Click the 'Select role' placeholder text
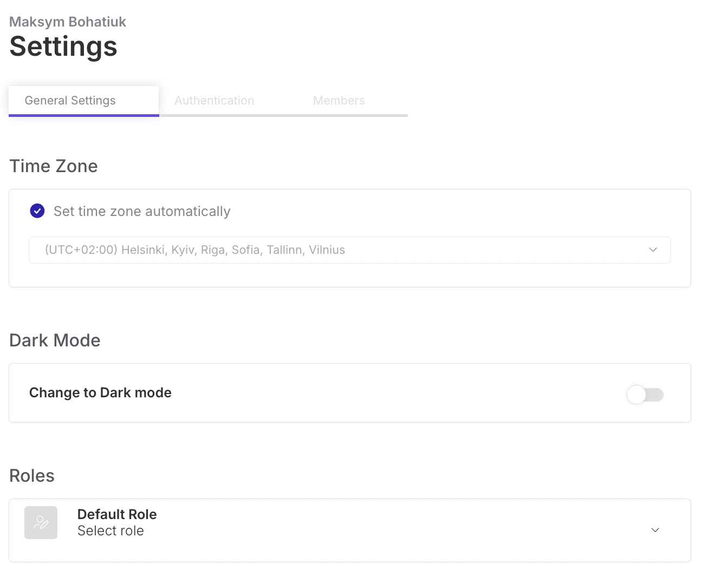Screen dimensions: 728x577 coord(110,531)
